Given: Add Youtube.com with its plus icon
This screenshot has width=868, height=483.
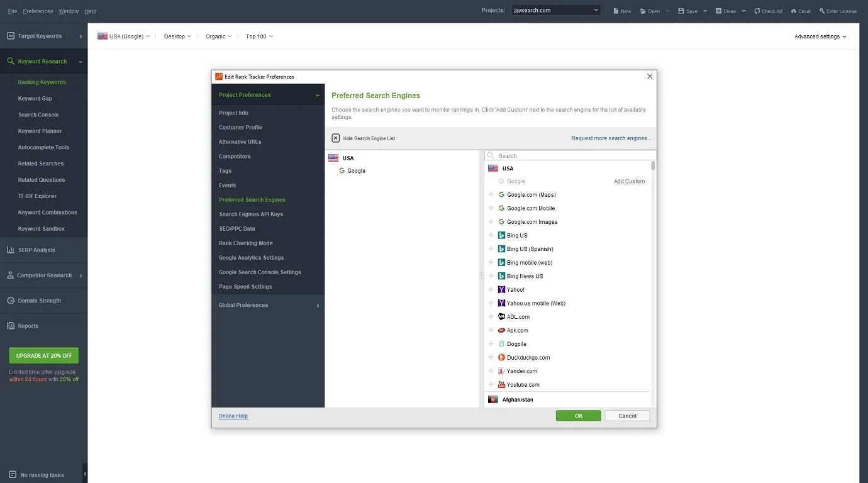Looking at the screenshot, I should (x=491, y=384).
